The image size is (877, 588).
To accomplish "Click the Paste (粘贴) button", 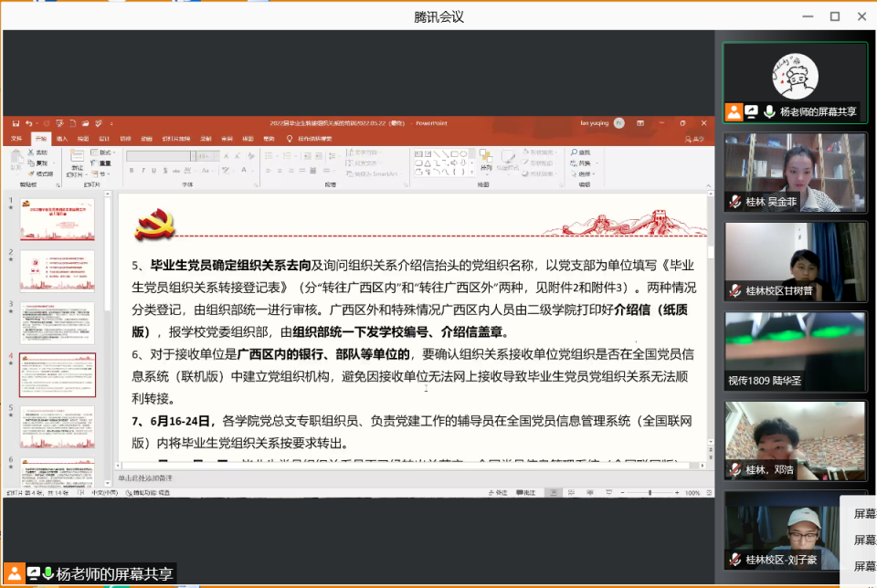I will point(16,161).
